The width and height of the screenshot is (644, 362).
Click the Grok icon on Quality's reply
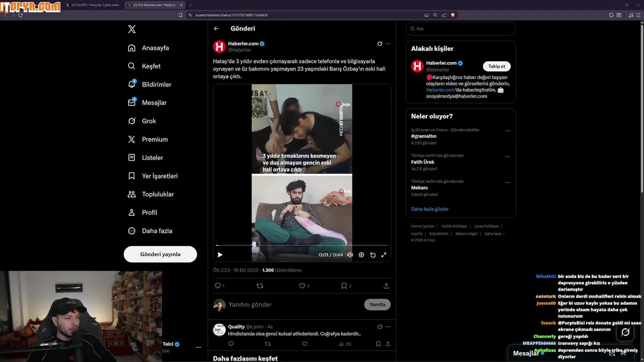[x=380, y=326]
